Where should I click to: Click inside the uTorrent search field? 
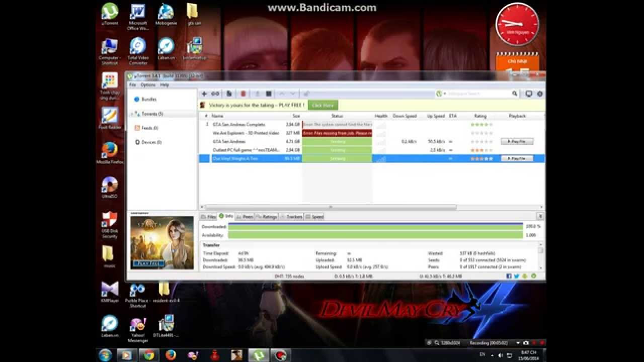coord(479,94)
